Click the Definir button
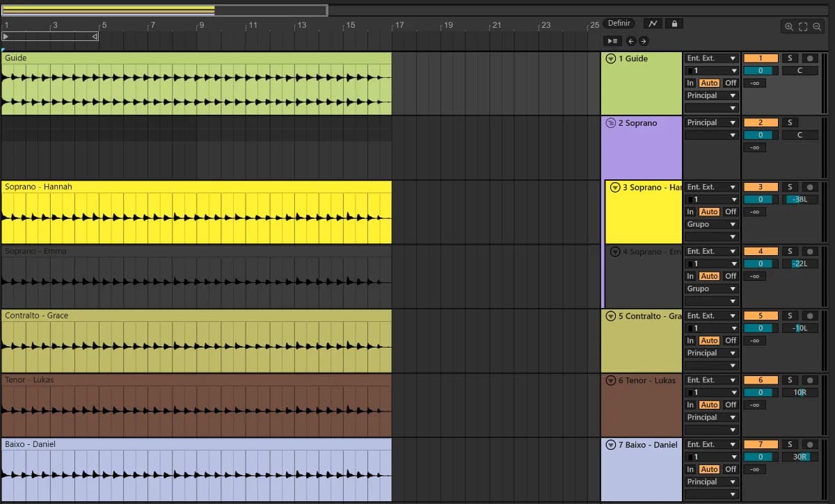Screen dimensions: 835x504 pos(619,24)
